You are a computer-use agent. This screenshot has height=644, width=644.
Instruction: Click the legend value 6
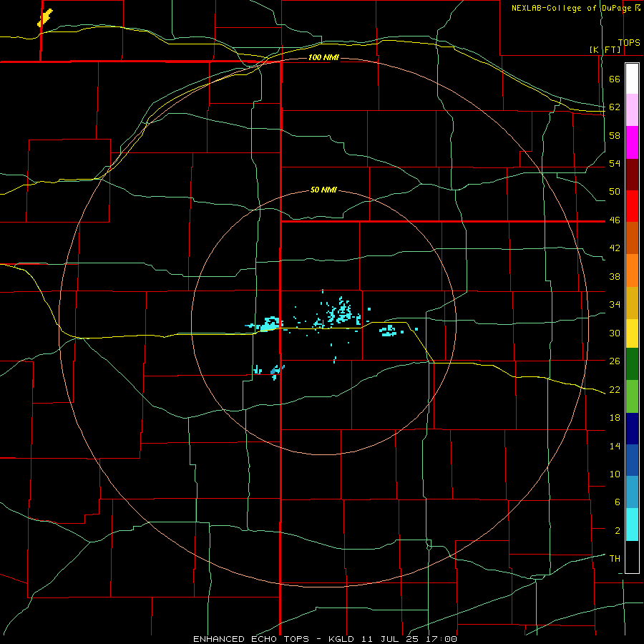(x=617, y=502)
